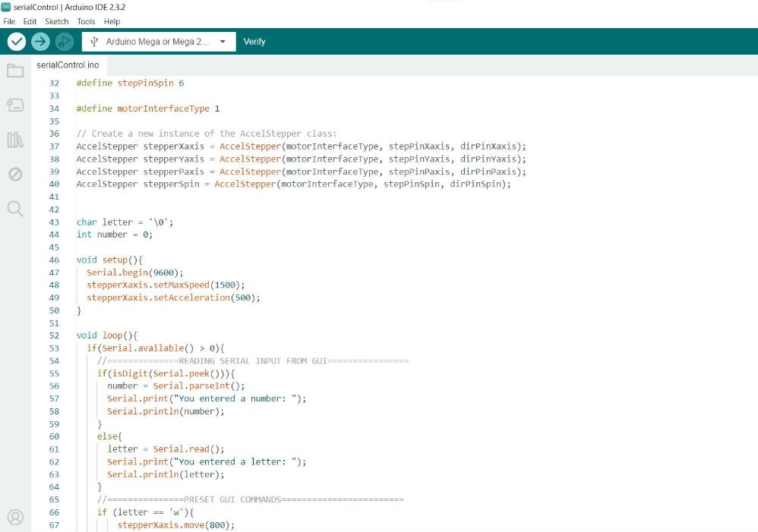Click the 'You entered a number: ' print line
Screen dimensions: 758x532
click(207, 398)
